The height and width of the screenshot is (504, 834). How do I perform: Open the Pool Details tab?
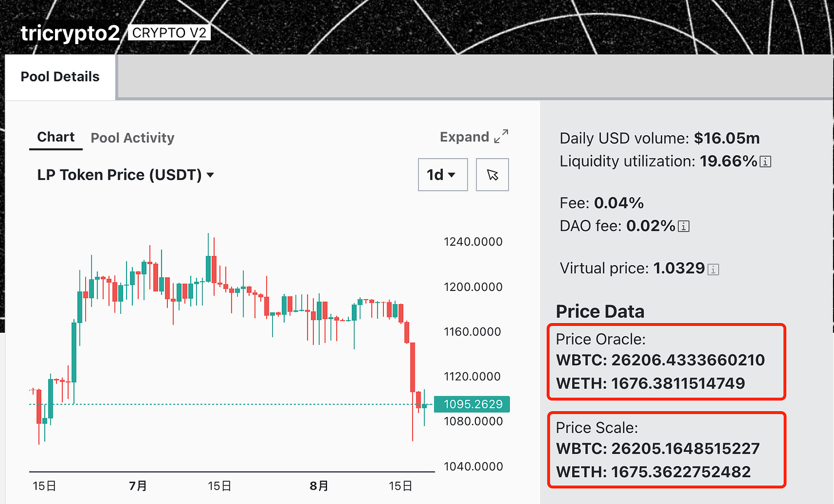click(x=60, y=77)
